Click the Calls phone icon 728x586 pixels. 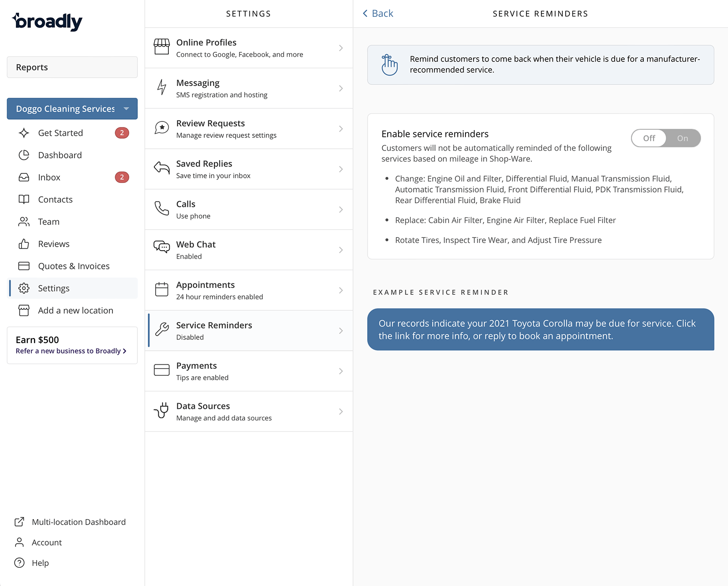162,208
